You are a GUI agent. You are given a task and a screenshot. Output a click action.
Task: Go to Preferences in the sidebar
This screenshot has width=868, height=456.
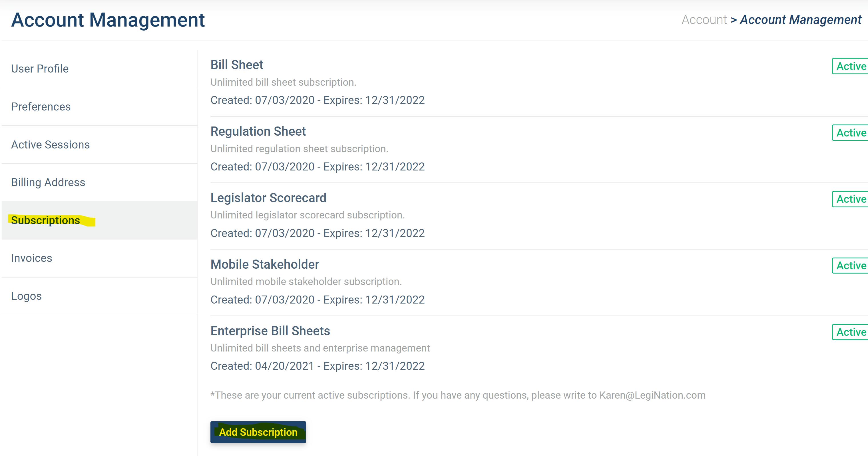41,107
